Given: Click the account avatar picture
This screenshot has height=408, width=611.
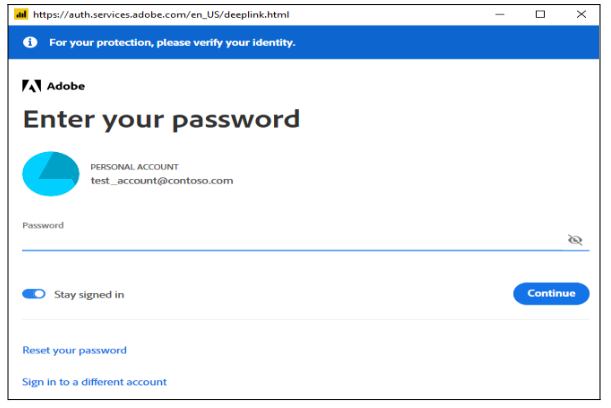Looking at the screenshot, I should tap(51, 174).
